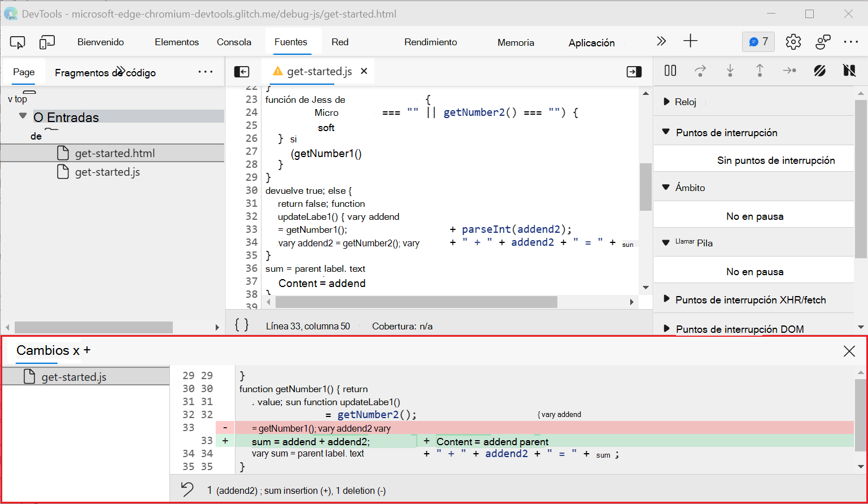Close the get-started.js editor tab
Screen dimensions: 868x504
click(x=364, y=71)
